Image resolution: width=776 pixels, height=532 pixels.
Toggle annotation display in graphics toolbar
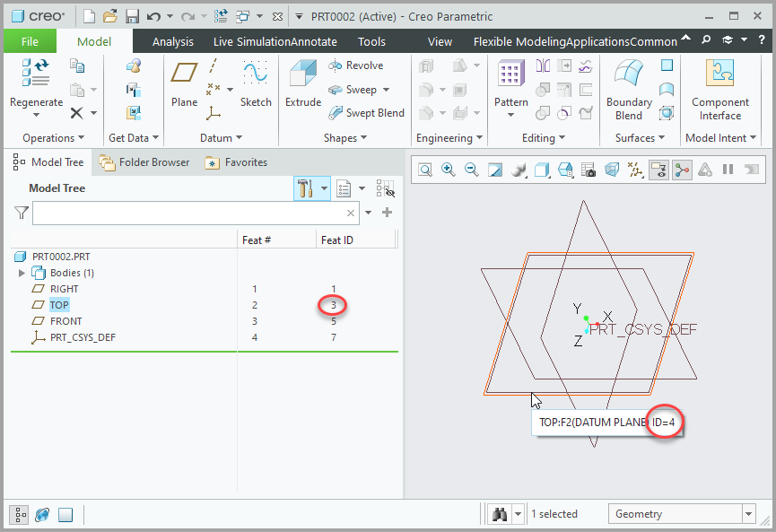pyautogui.click(x=659, y=169)
